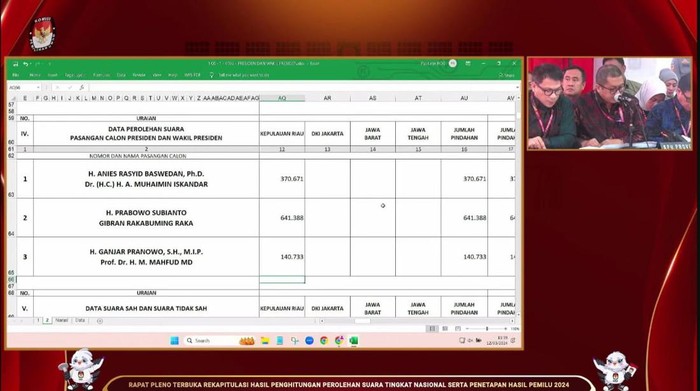The height and width of the screenshot is (391, 700).
Task: Open the clock and date in the system tray
Action: tap(496, 341)
